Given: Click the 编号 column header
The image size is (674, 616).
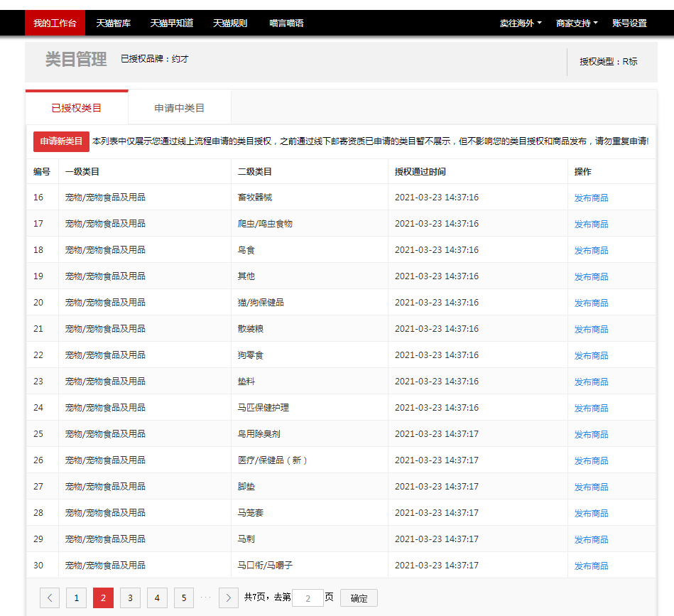Looking at the screenshot, I should click(x=42, y=171).
